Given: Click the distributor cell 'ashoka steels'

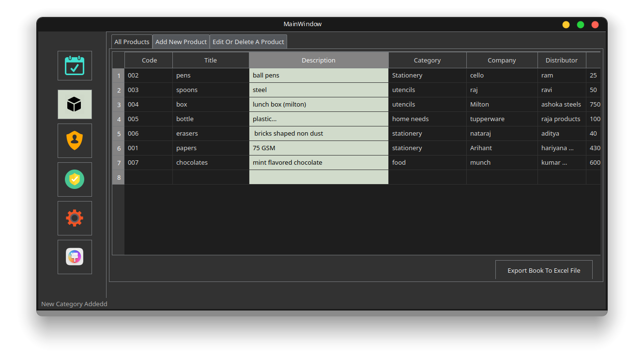Looking at the screenshot, I should pyautogui.click(x=562, y=105).
